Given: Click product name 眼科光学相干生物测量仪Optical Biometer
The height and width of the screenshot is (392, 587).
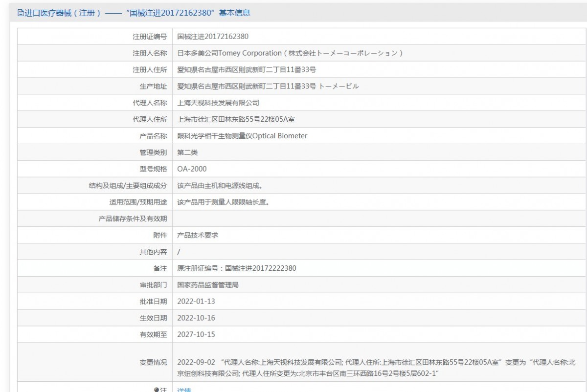Looking at the screenshot, I should 242,136.
